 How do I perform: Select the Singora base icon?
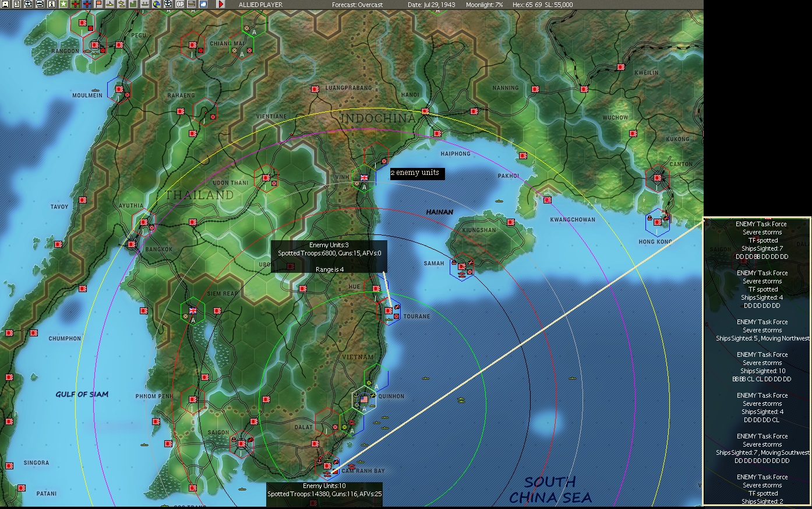(9, 465)
